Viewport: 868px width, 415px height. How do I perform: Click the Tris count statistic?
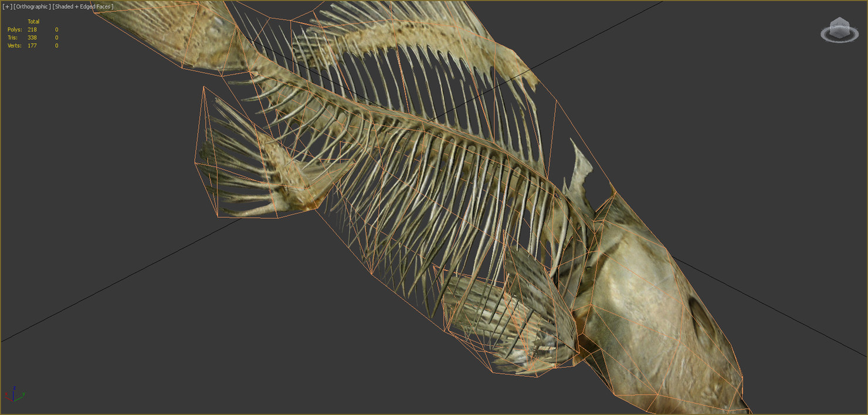tap(32, 37)
